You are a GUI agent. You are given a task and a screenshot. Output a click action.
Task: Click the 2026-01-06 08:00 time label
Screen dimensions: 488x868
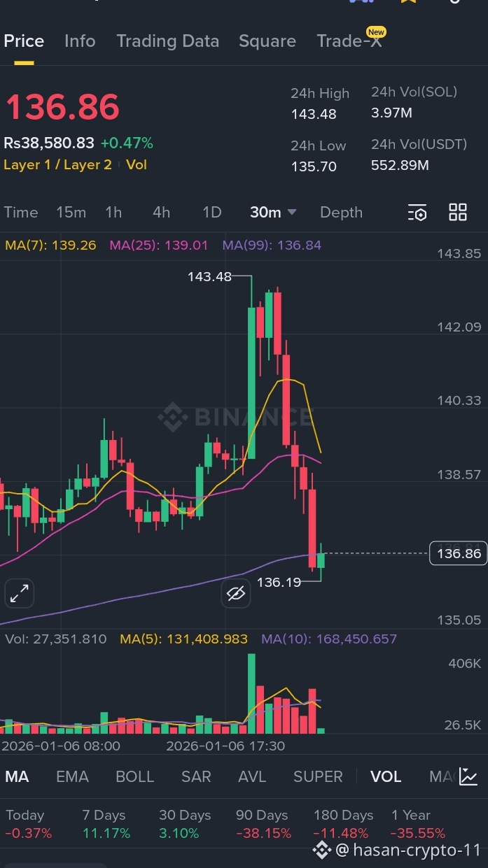point(61,746)
